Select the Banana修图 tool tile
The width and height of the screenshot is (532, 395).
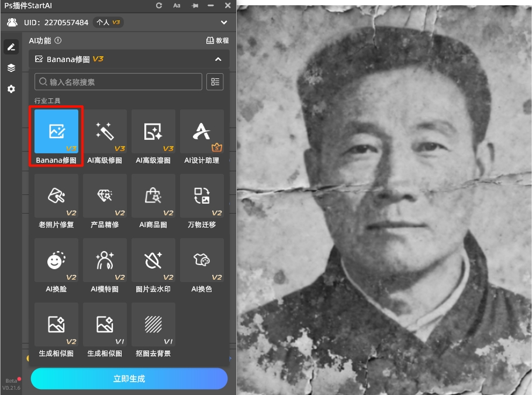tap(56, 136)
